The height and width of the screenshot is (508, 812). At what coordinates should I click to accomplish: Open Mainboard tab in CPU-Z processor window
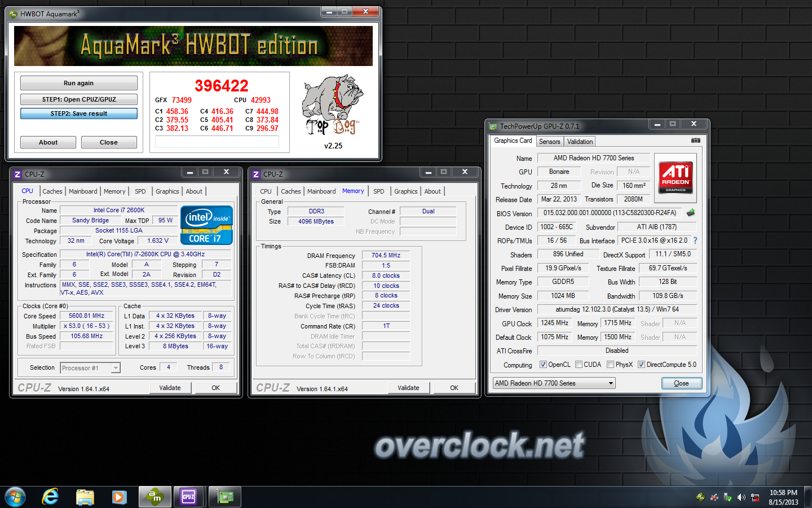83,191
